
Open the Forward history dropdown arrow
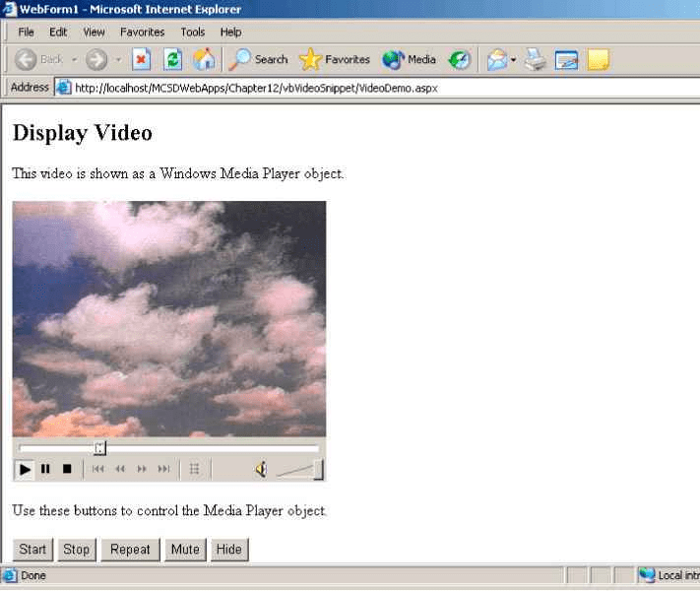click(119, 59)
